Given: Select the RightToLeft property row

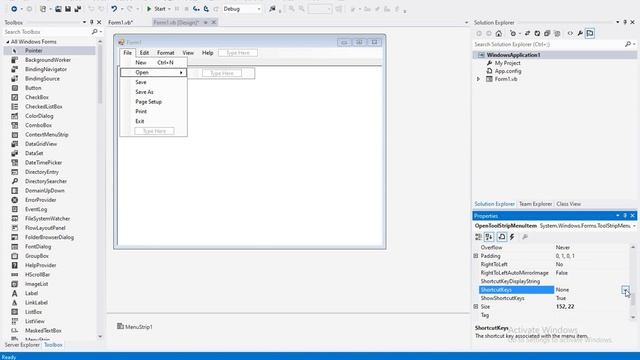Looking at the screenshot, I should coord(554,264).
